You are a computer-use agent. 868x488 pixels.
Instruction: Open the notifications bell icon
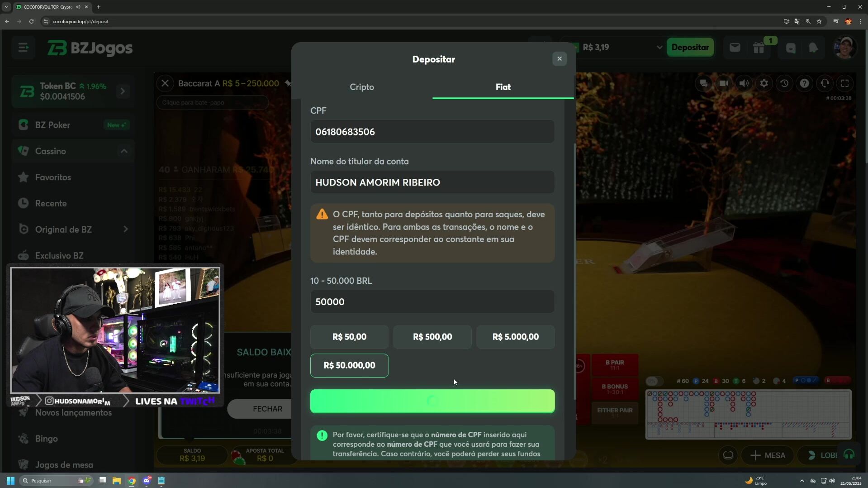pos(813,48)
